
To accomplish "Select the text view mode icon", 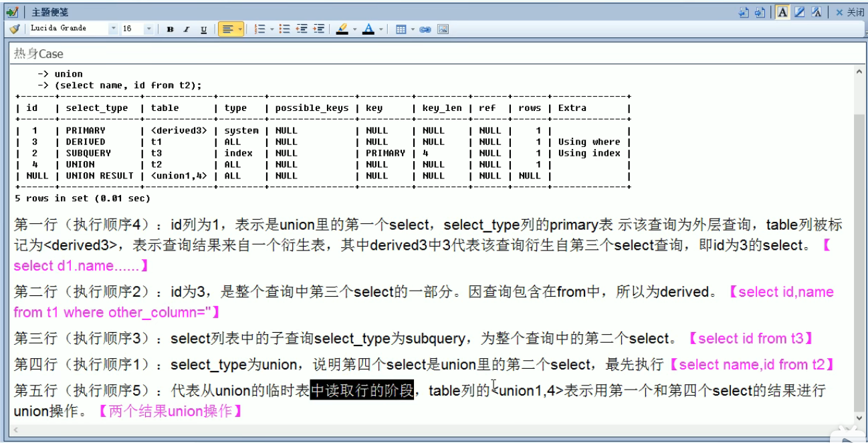I will pos(783,11).
